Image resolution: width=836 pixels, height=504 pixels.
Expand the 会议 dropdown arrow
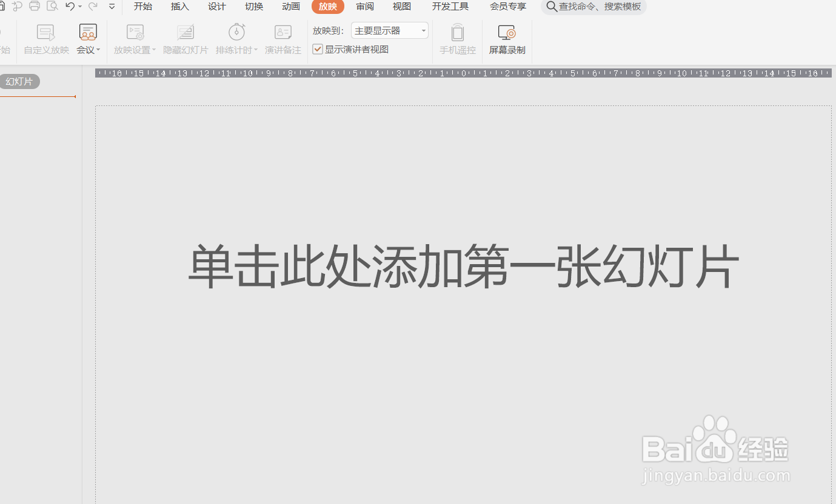(x=98, y=50)
